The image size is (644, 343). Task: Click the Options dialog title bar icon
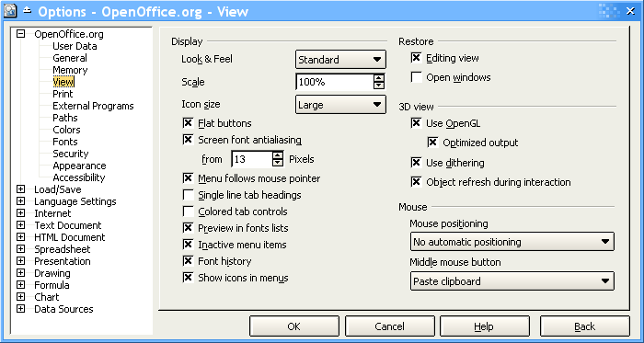(10, 11)
